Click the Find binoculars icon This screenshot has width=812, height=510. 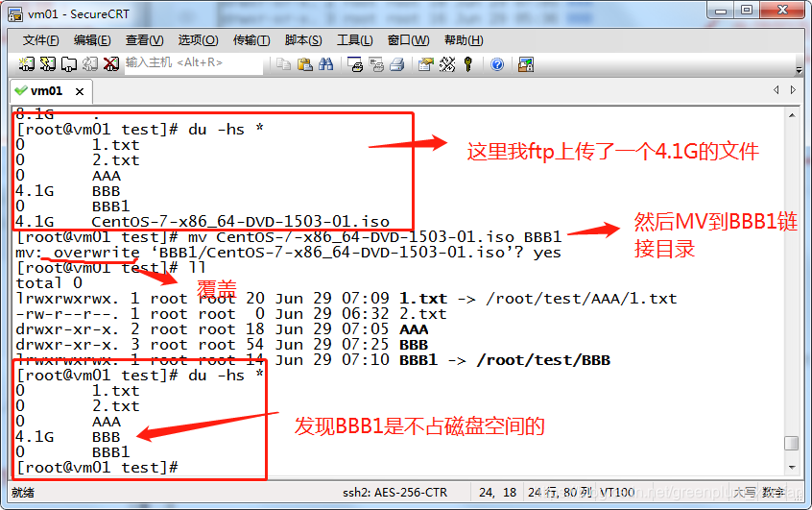pos(325,64)
